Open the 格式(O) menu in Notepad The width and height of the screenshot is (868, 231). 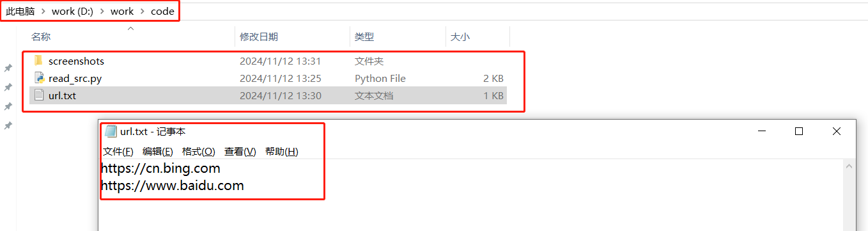click(x=198, y=152)
